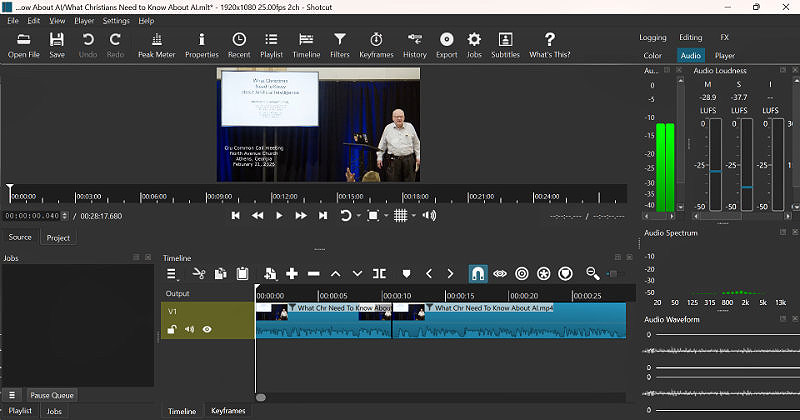Toggle the timeline Snap magnet button

(x=478, y=273)
